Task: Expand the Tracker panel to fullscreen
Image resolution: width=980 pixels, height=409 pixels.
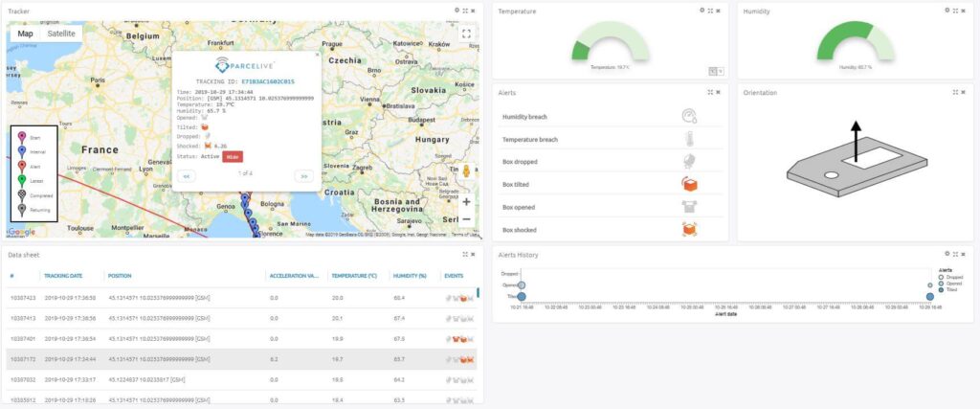Action: coord(464,11)
